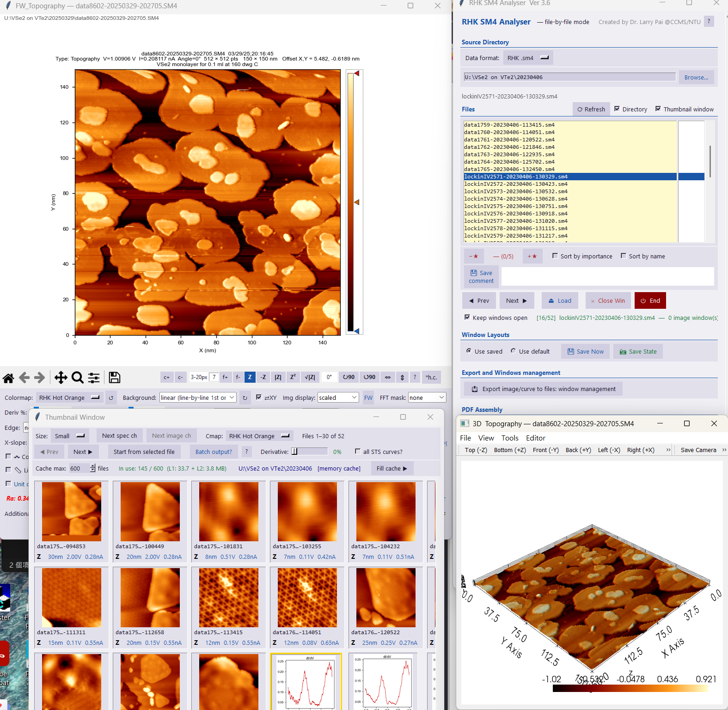Select the Z² squared display button
The width and height of the screenshot is (728, 710).
point(293,377)
